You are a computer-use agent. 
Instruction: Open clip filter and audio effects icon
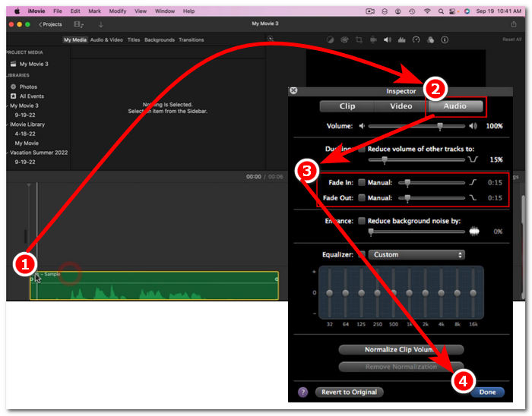point(431,40)
